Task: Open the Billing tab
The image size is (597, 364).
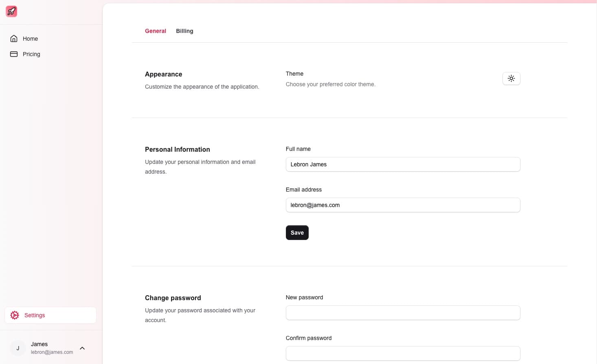Action: pos(184,31)
